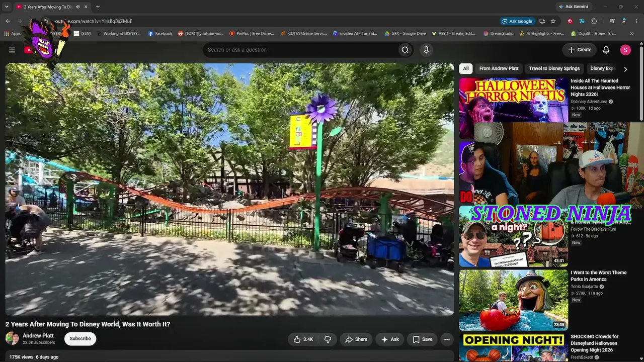The width and height of the screenshot is (644, 362).
Task: Open the AI Highlights bookmark
Action: [541, 34]
